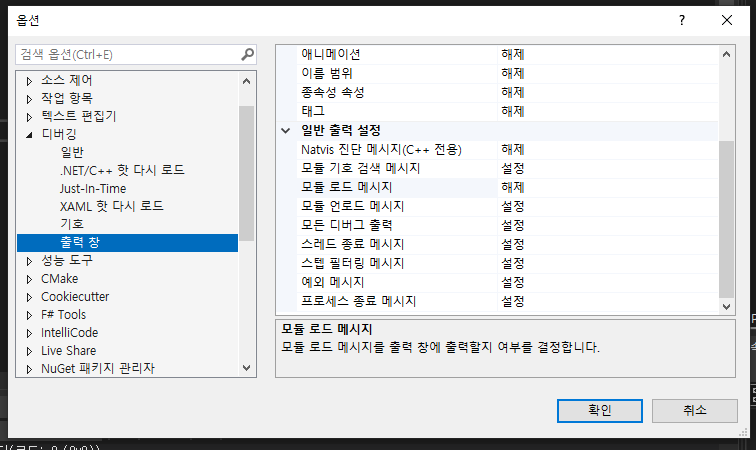Viewport: 756px width, 450px height.
Task: Click the category tree scrollbar thumb
Action: [x=246, y=174]
